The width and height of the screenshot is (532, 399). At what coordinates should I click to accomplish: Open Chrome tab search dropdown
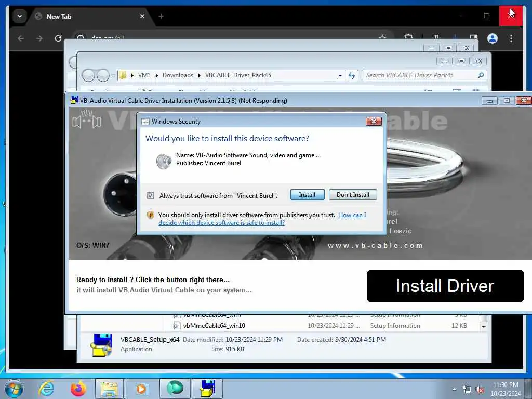[20, 16]
